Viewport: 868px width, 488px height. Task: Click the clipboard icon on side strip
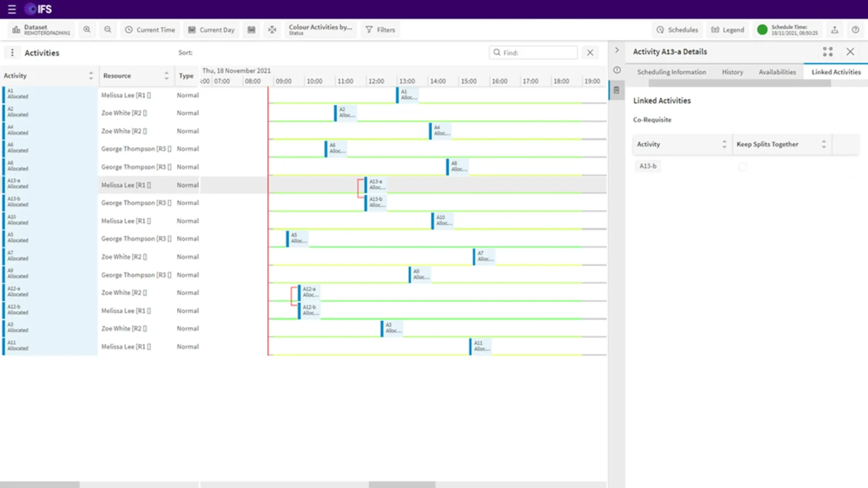click(x=617, y=90)
